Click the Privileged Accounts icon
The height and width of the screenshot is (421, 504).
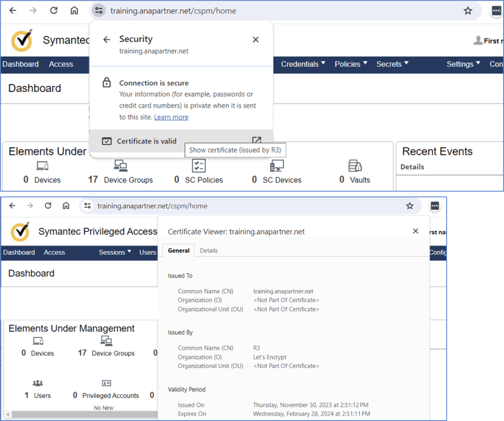pyautogui.click(x=106, y=383)
